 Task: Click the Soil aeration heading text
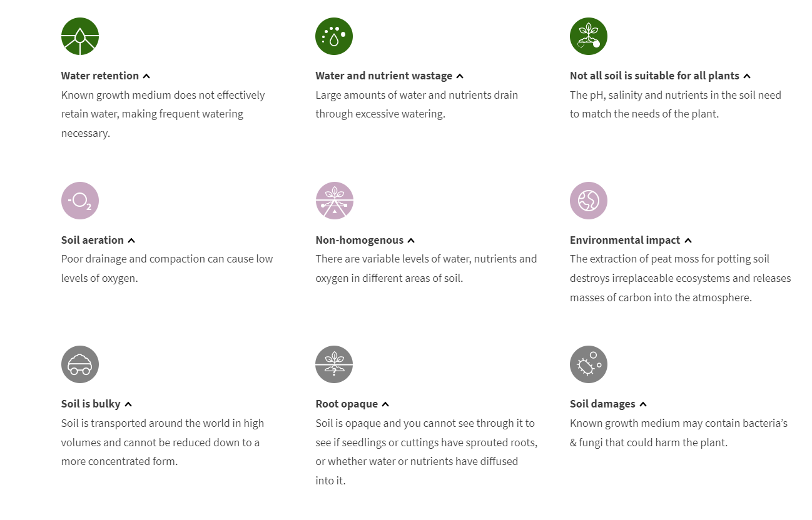92,240
